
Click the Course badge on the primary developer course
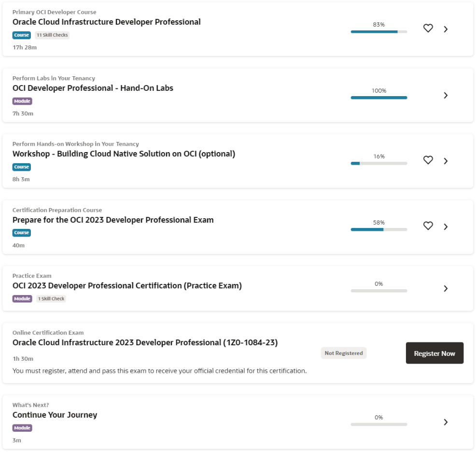click(21, 35)
